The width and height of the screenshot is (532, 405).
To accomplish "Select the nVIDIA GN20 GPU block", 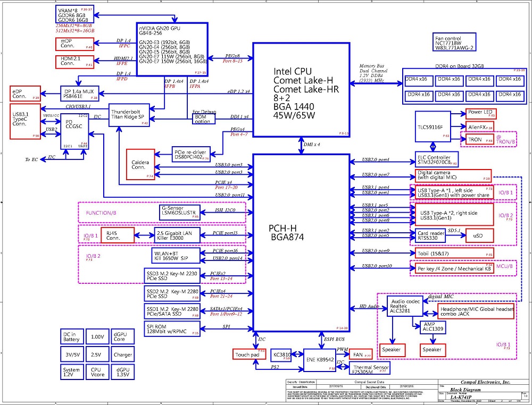I will 172,49.
